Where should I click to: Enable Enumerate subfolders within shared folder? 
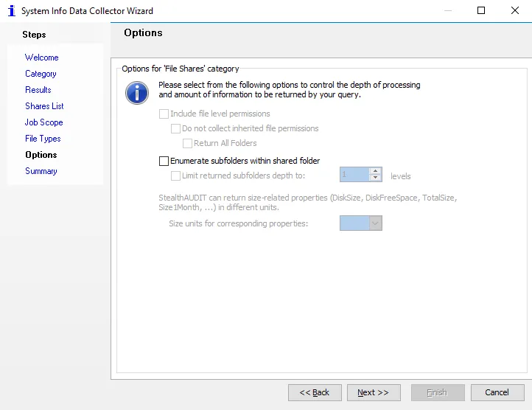tap(164, 161)
